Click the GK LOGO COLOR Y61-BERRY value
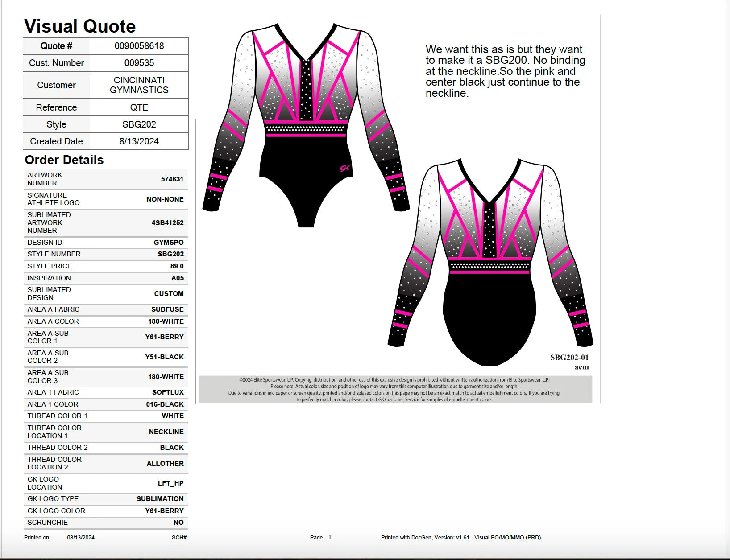The width and height of the screenshot is (730, 560). tap(164, 511)
